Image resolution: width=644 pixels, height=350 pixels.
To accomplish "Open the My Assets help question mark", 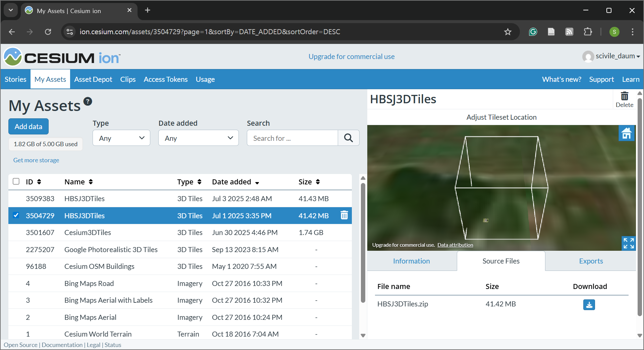I will [x=88, y=101].
